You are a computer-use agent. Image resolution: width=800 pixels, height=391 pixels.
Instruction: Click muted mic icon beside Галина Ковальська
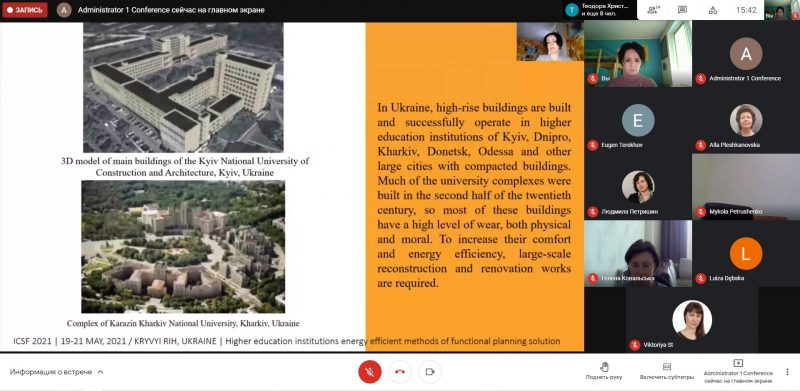click(592, 278)
